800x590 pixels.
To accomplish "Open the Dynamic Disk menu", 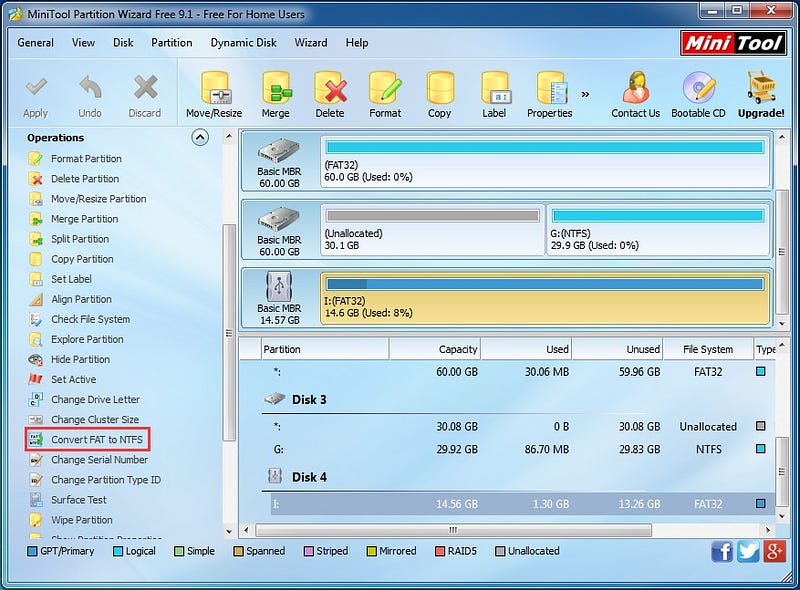I will 243,43.
